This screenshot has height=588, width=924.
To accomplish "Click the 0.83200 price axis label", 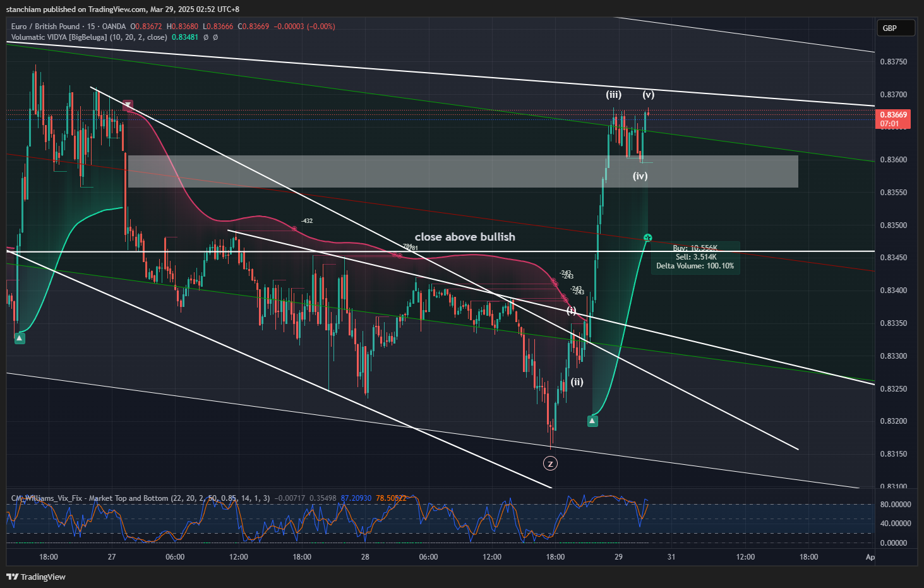I will (894, 421).
